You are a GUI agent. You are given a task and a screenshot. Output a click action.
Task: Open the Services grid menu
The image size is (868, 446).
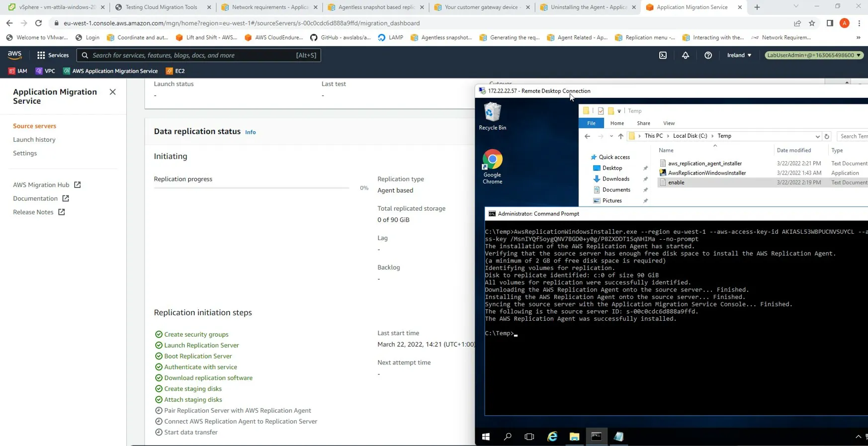coord(53,55)
